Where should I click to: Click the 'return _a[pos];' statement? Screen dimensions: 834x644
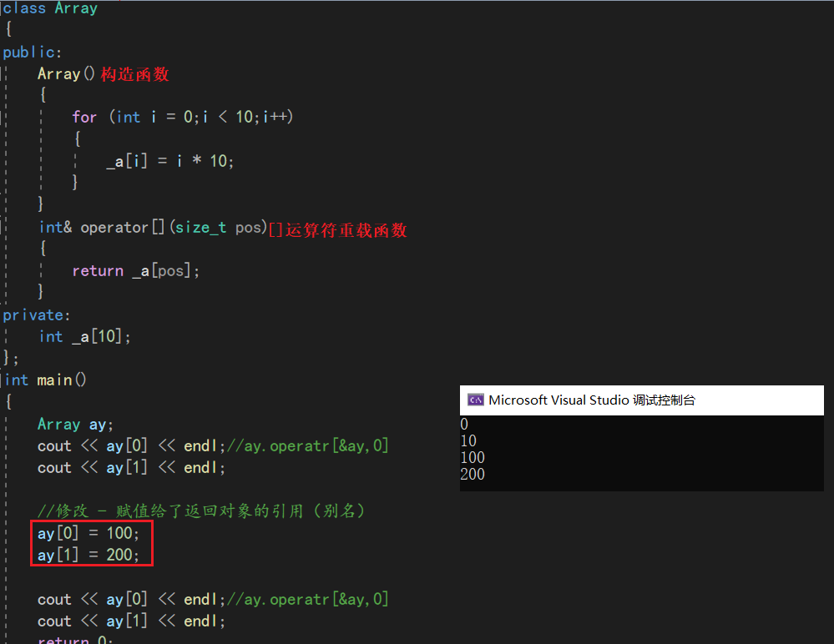coord(135,271)
